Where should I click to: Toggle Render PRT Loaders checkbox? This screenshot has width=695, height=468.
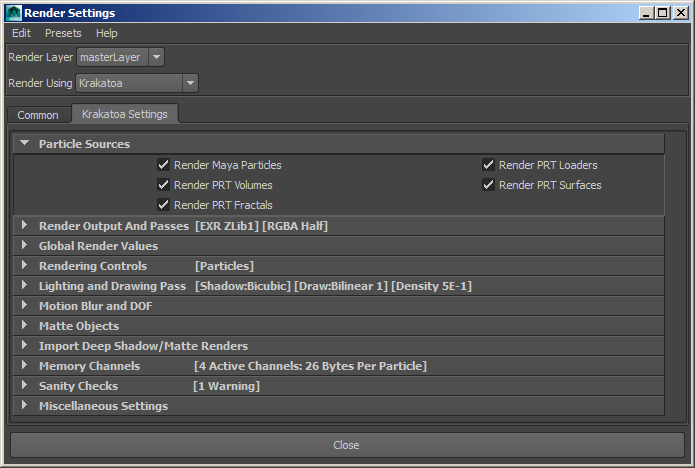(x=488, y=165)
